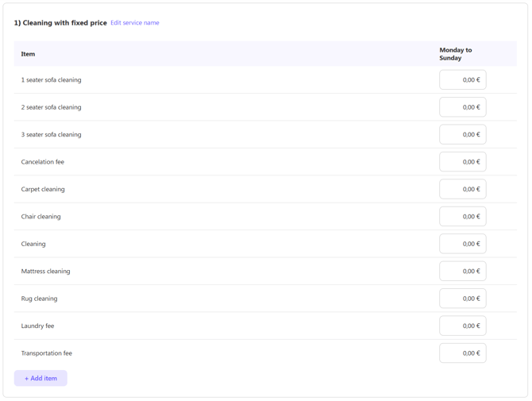Click the 3 seater sofa cleaning price box
This screenshot has width=532, height=401.
pos(462,135)
